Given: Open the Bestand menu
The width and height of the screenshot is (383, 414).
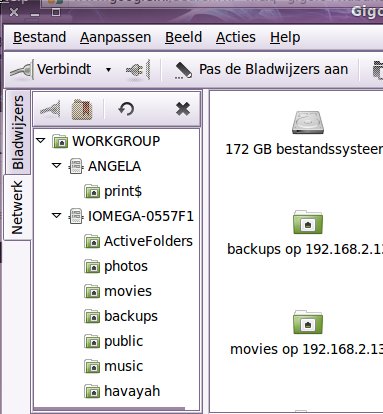Looking at the screenshot, I should pyautogui.click(x=39, y=37).
